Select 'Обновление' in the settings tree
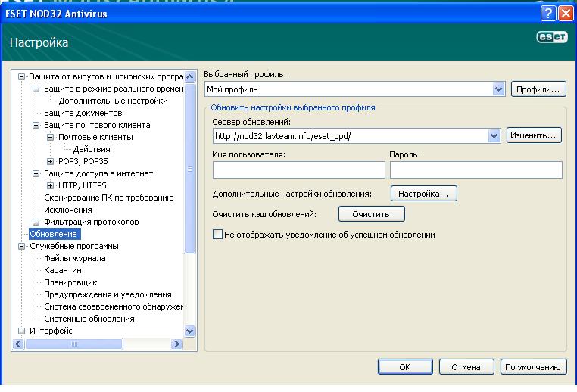The image size is (577, 392). [x=53, y=234]
